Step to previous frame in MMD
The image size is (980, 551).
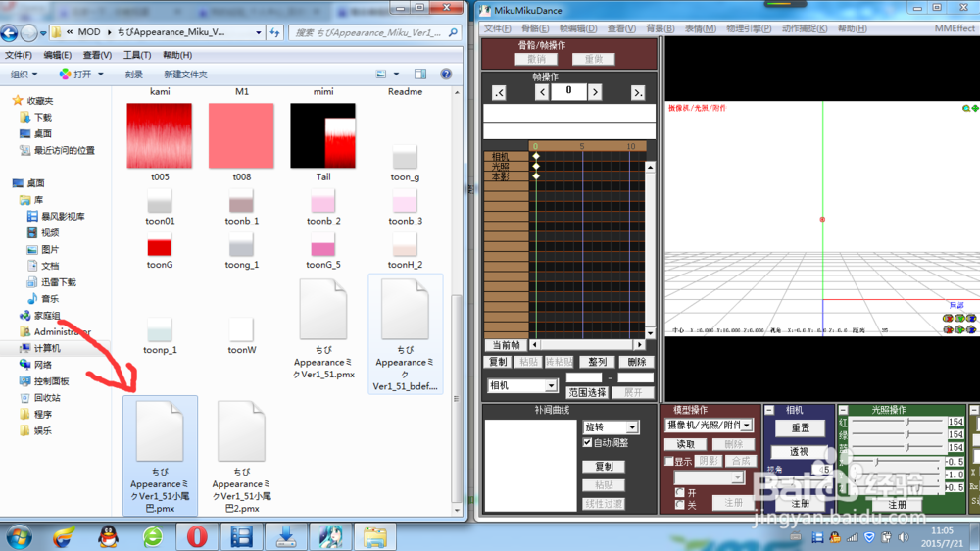point(542,92)
